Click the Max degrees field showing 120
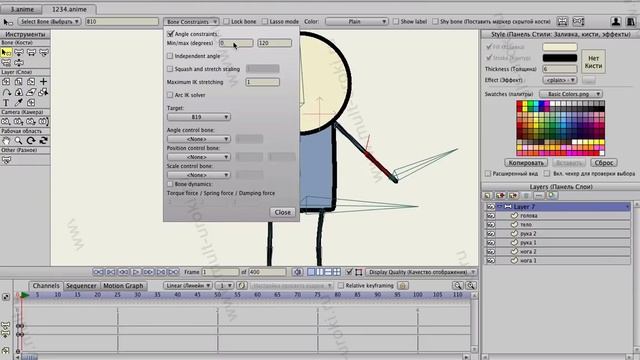Viewport: 640px width, 360px height. [274, 43]
